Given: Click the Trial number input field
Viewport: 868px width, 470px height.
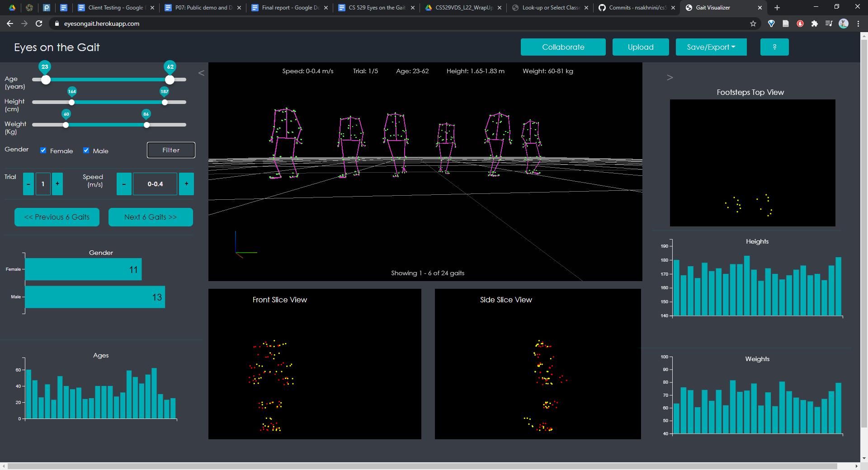Looking at the screenshot, I should [x=43, y=184].
